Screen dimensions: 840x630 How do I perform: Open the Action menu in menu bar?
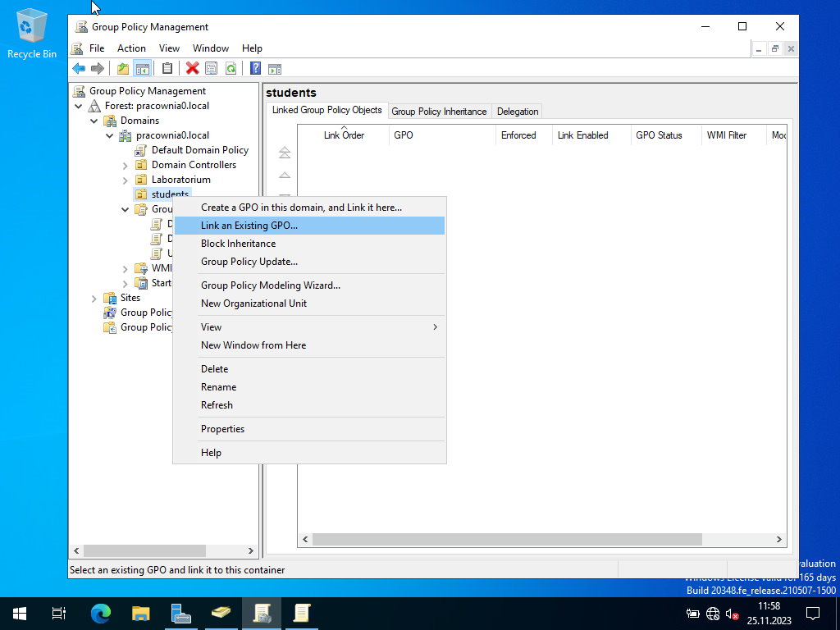pyautogui.click(x=131, y=48)
